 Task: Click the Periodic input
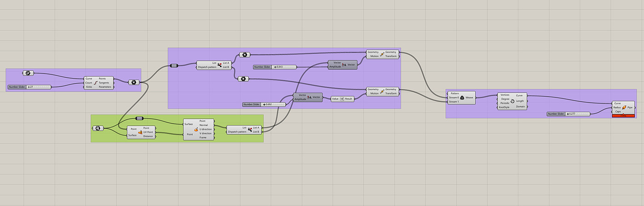[505, 103]
